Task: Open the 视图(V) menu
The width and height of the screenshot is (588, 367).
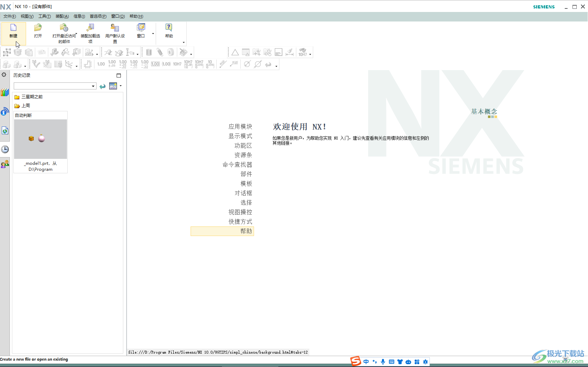Action: tap(27, 16)
